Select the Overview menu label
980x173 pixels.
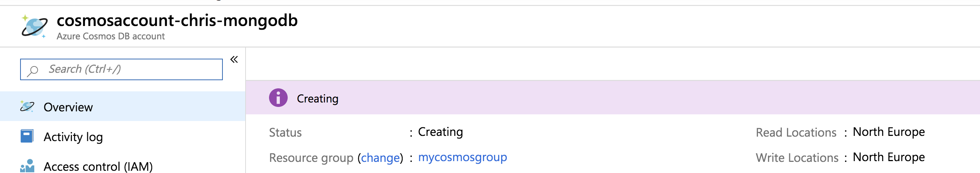point(68,107)
